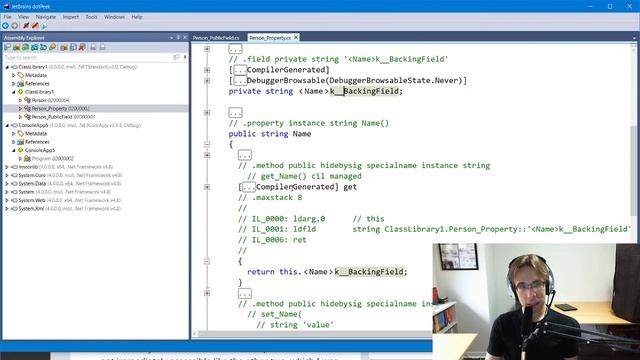This screenshot has width=640, height=360.
Task: Click the brown package icon in Assembly Explorer toolbar
Action: coord(64,47)
